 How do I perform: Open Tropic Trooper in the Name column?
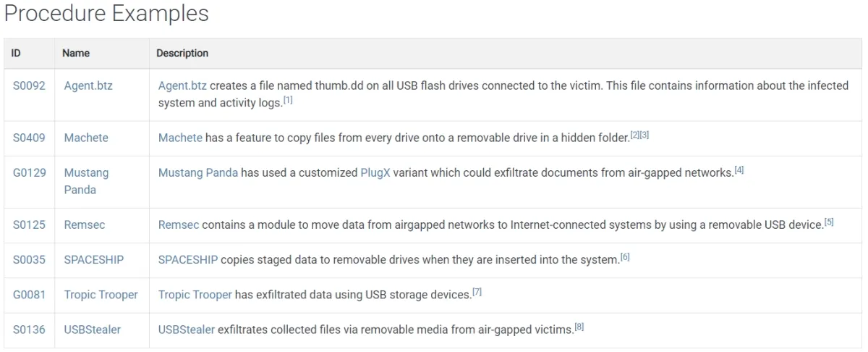[x=101, y=295]
